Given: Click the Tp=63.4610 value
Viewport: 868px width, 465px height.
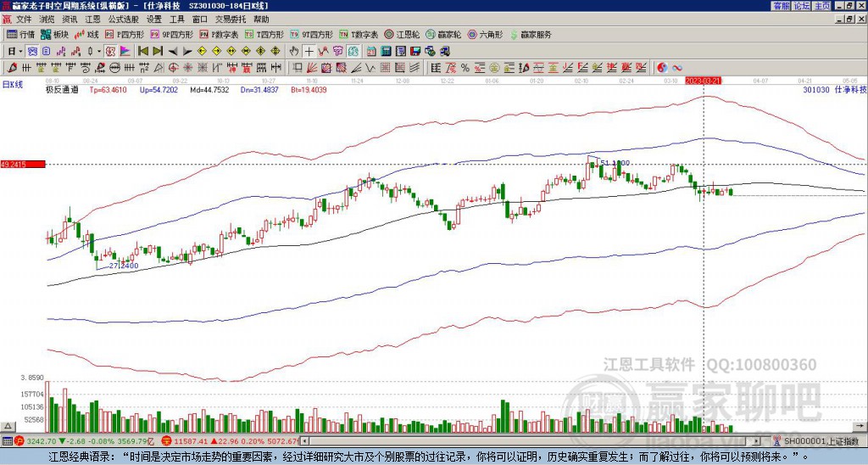Looking at the screenshot, I should [x=108, y=90].
